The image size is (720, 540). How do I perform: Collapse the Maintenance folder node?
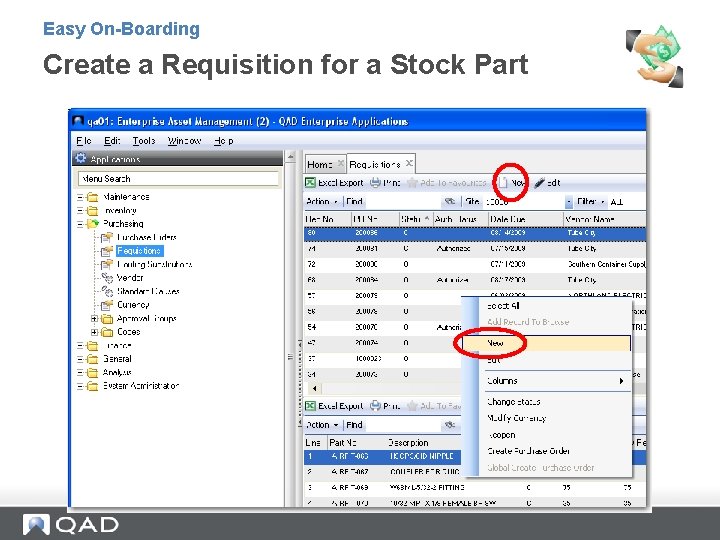(80, 197)
